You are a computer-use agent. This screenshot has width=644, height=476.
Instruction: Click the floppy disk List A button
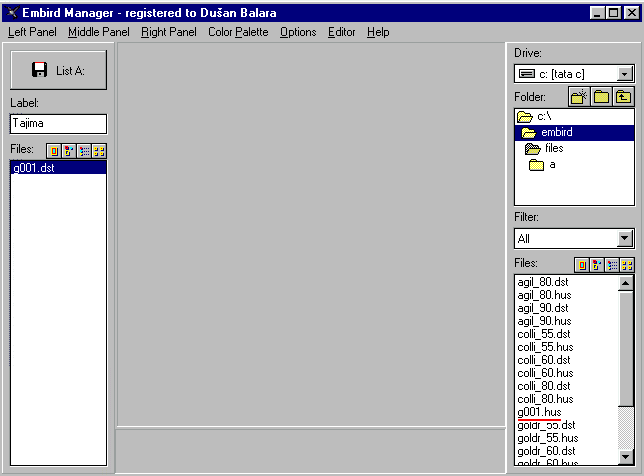point(58,70)
